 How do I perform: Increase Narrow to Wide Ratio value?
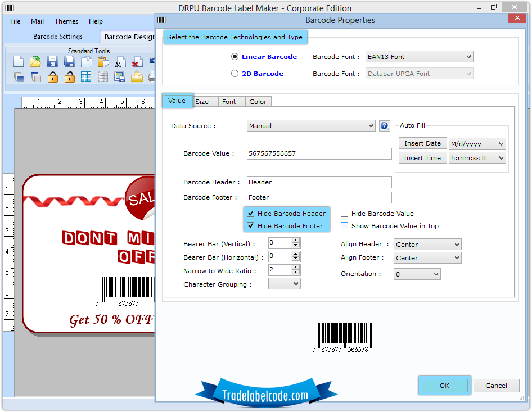click(296, 268)
